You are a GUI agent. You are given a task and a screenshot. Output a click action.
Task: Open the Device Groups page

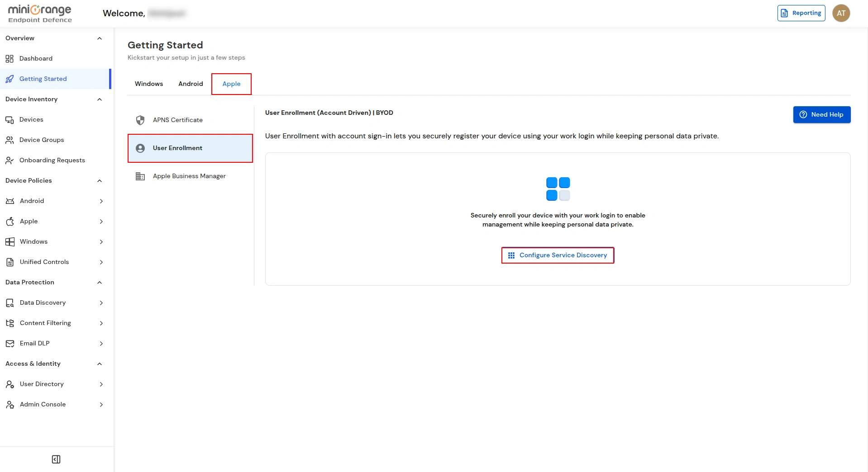pyautogui.click(x=55, y=140)
